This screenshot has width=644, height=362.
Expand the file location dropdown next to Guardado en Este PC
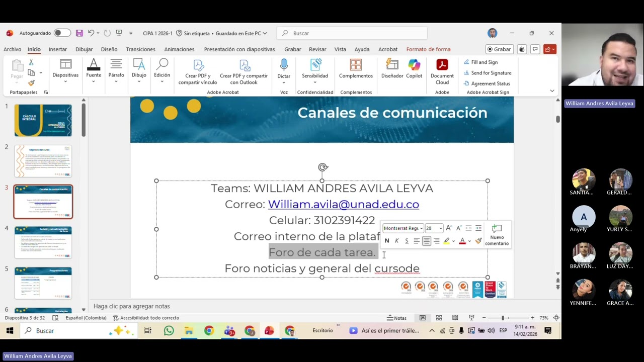265,33
